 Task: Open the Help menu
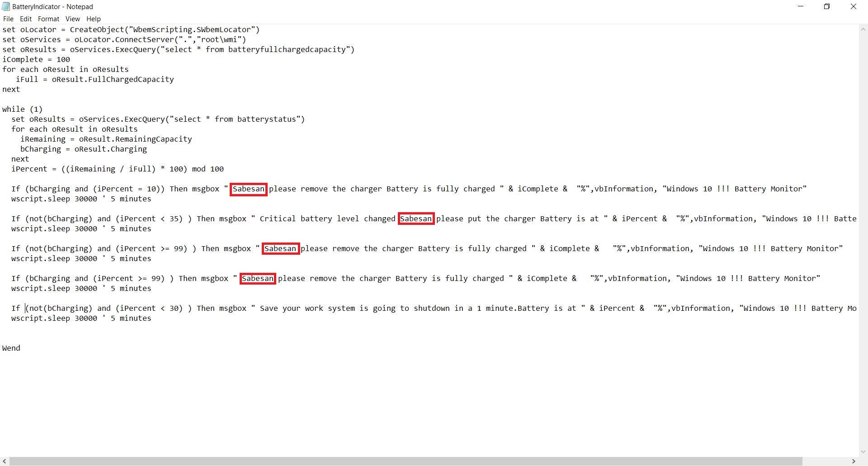(93, 19)
